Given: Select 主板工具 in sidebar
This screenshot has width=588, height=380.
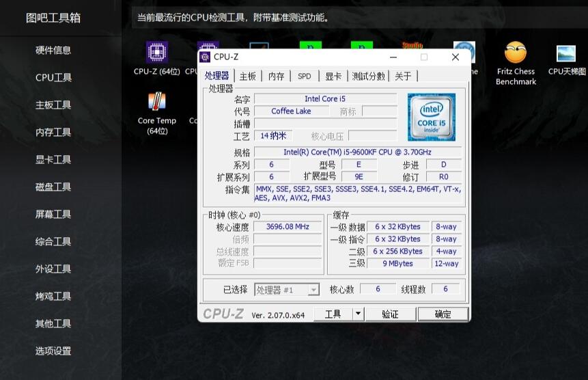Looking at the screenshot, I should click(x=53, y=105).
